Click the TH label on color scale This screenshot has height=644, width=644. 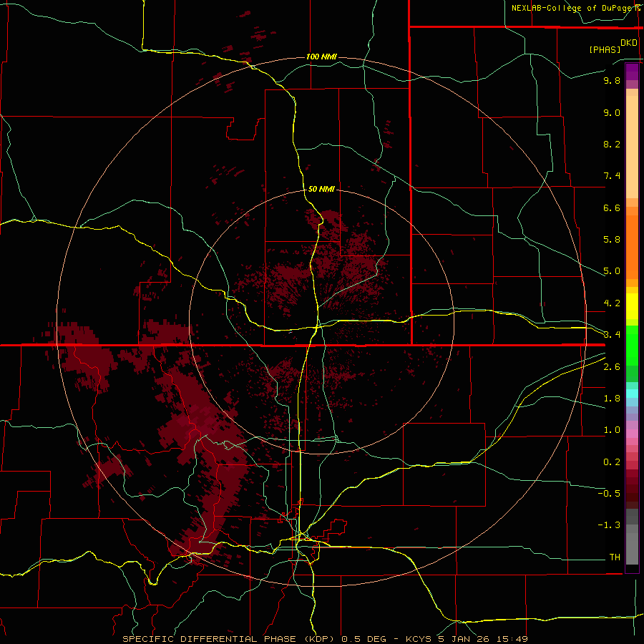click(615, 557)
